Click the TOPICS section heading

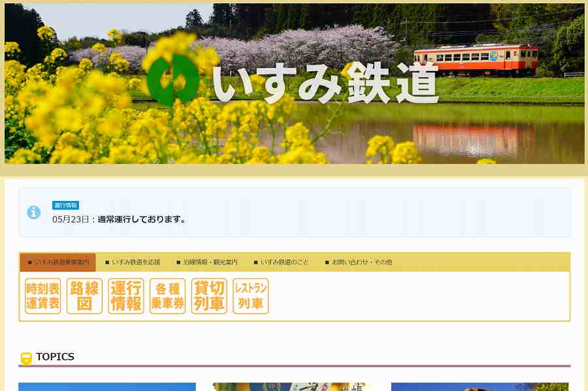point(55,356)
